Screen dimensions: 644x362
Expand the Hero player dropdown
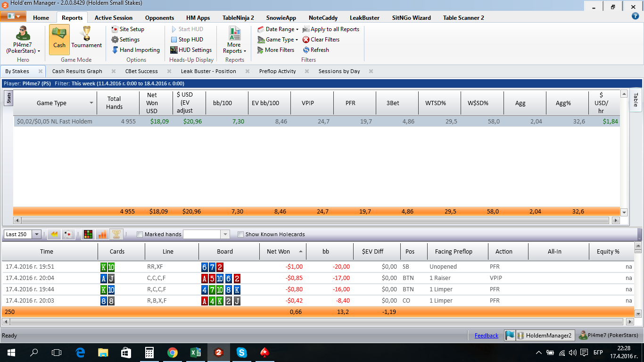tap(23, 40)
